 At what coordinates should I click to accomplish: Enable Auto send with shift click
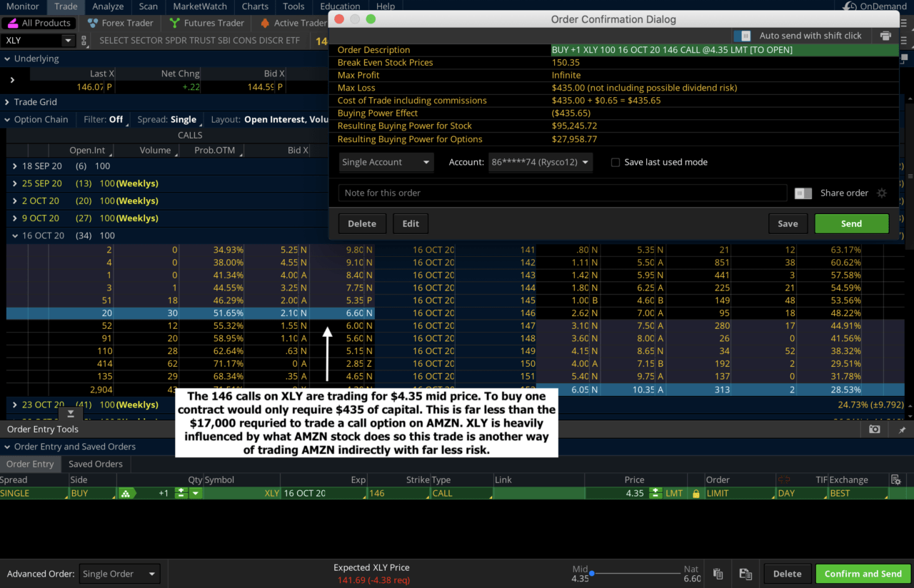[741, 35]
